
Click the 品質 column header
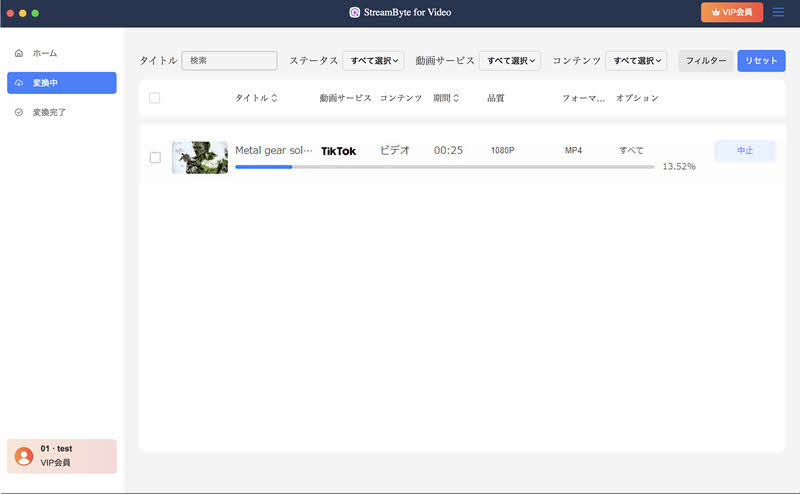pos(495,97)
